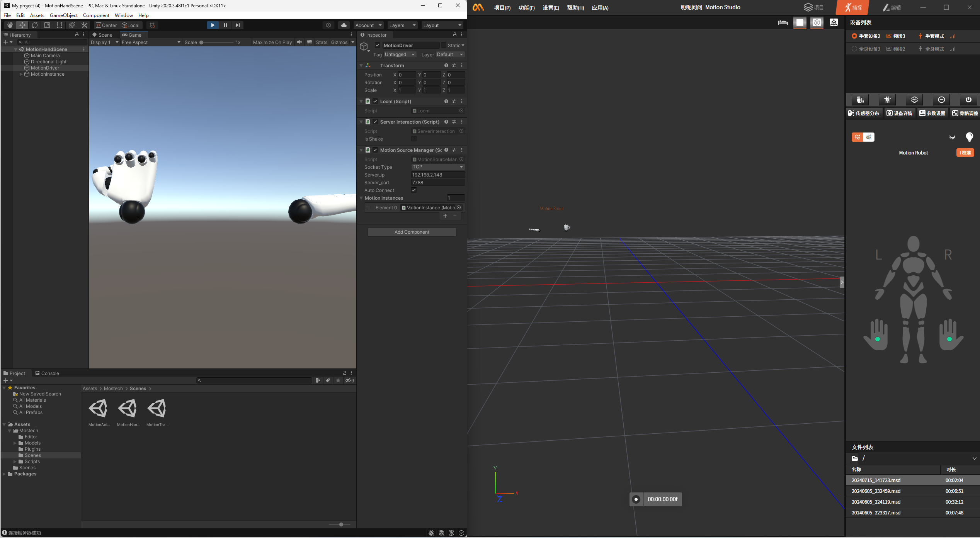The width and height of the screenshot is (980, 538).
Task: Click the lightbulb icon in Motion Studio
Action: coord(969,137)
